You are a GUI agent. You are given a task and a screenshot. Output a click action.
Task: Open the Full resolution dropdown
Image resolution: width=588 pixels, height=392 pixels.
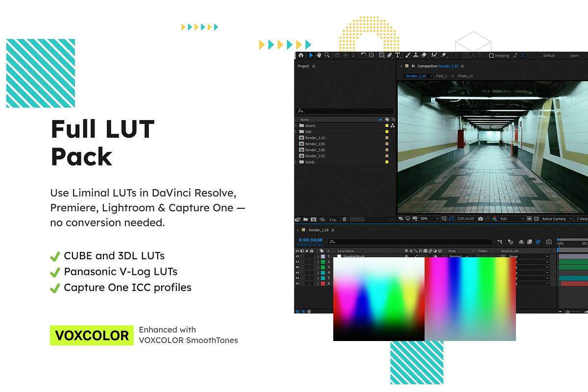512,219
